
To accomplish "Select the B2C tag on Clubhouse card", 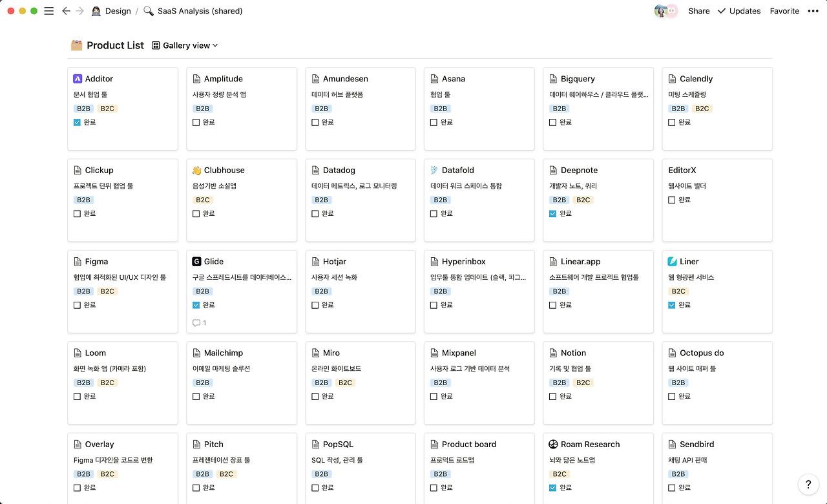I will point(203,200).
